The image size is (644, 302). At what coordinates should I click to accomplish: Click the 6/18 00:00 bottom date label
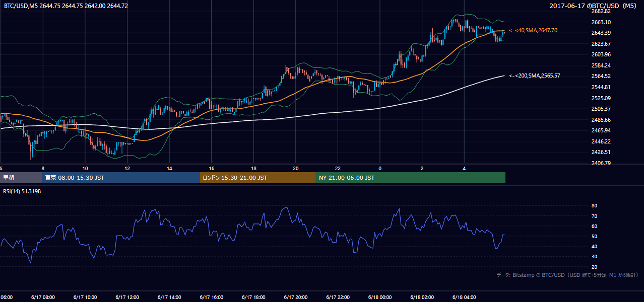pos(380,297)
